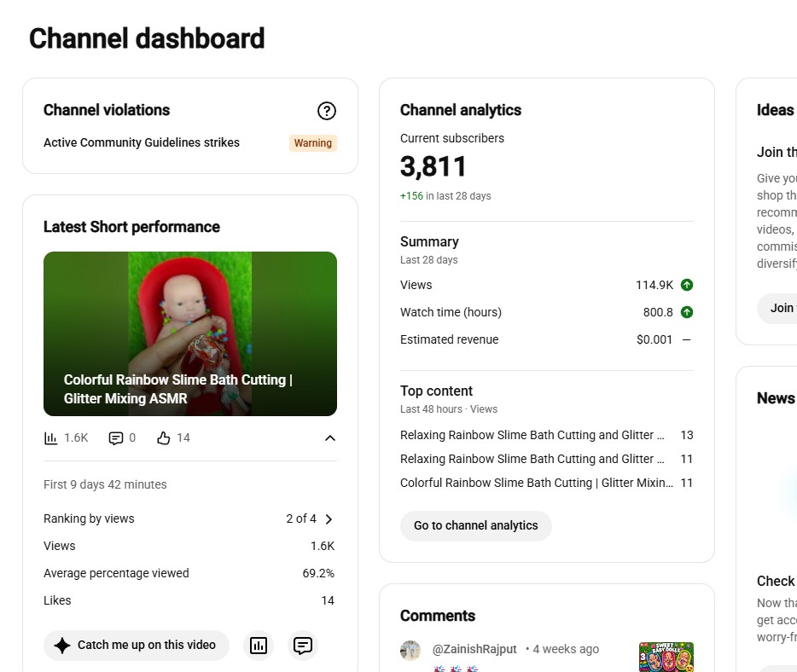Click the 4 weeks ago comment timestamp
The width and height of the screenshot is (797, 672).
[x=566, y=649]
